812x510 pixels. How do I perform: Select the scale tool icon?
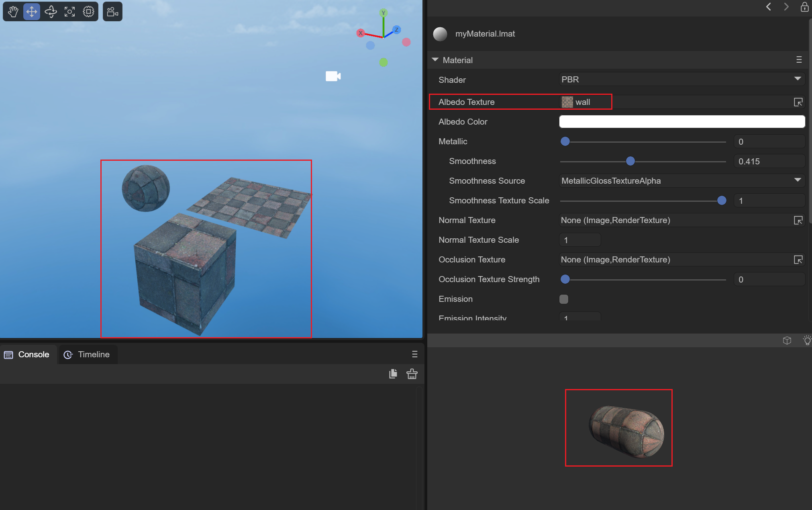coord(69,12)
